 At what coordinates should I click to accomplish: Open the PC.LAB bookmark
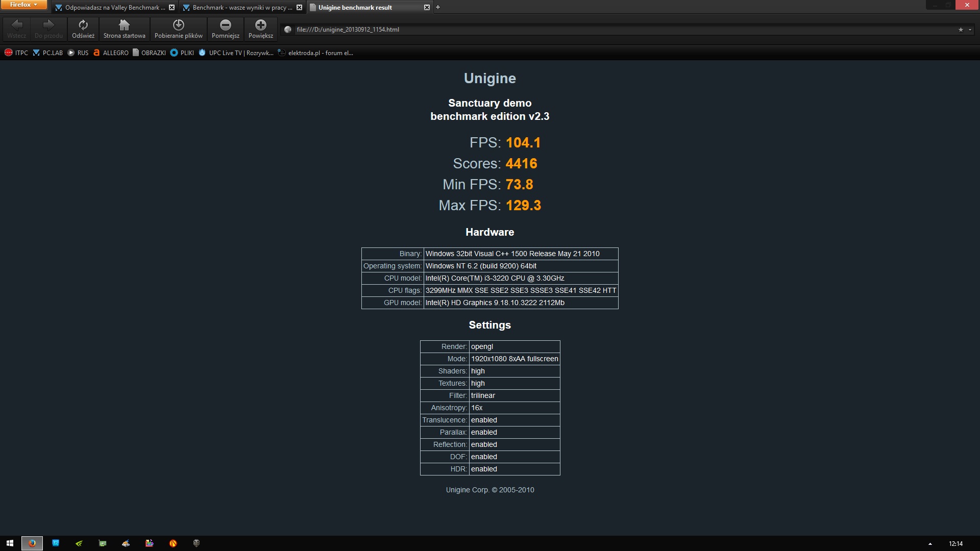click(x=47, y=53)
